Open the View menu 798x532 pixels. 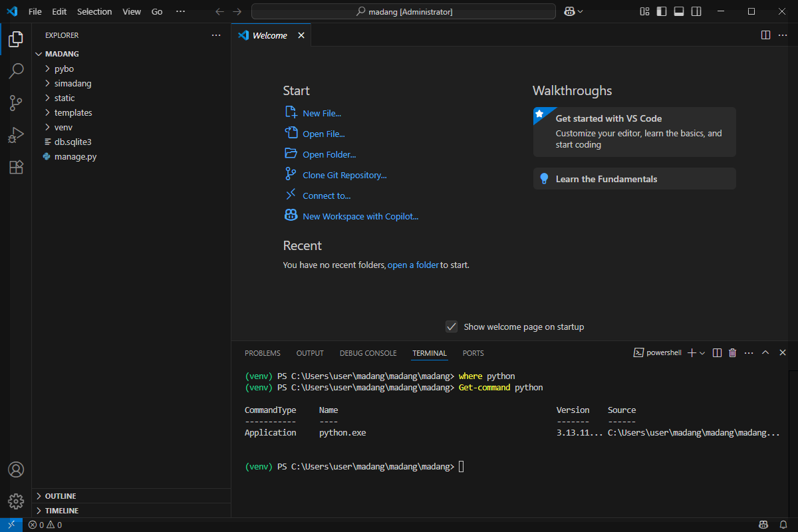pos(132,11)
